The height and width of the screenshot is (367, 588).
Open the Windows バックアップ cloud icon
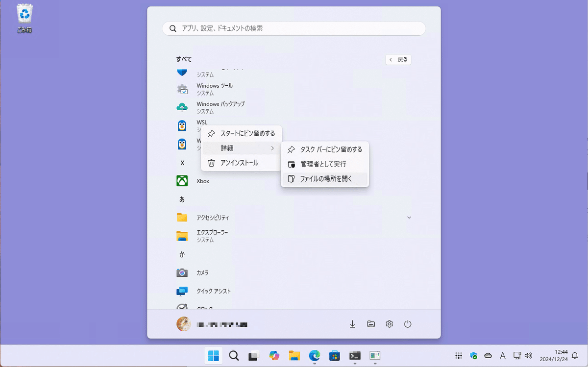tap(182, 107)
